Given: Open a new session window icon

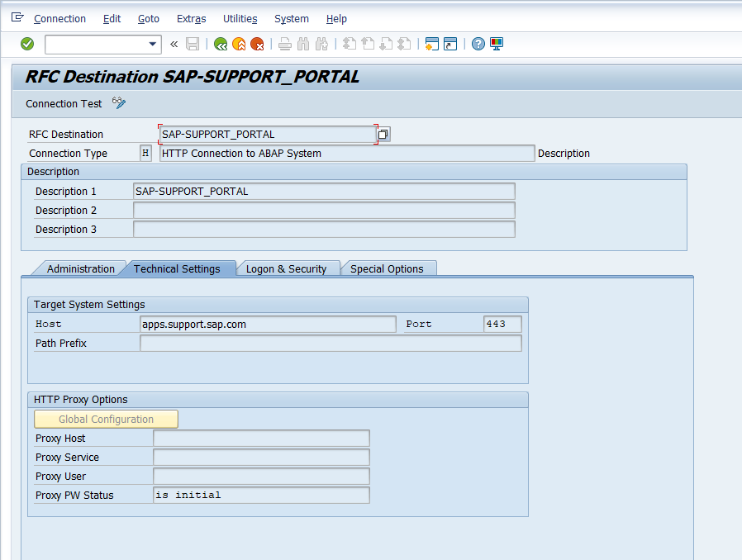Looking at the screenshot, I should [x=431, y=44].
